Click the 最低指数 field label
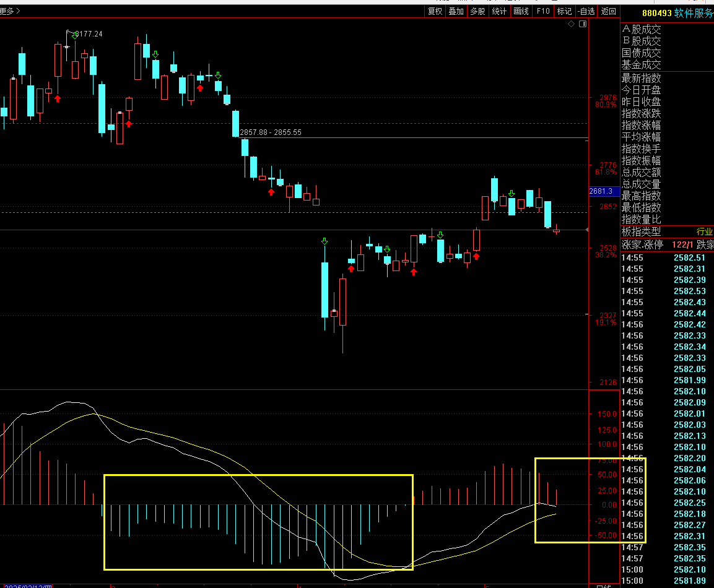 641,207
